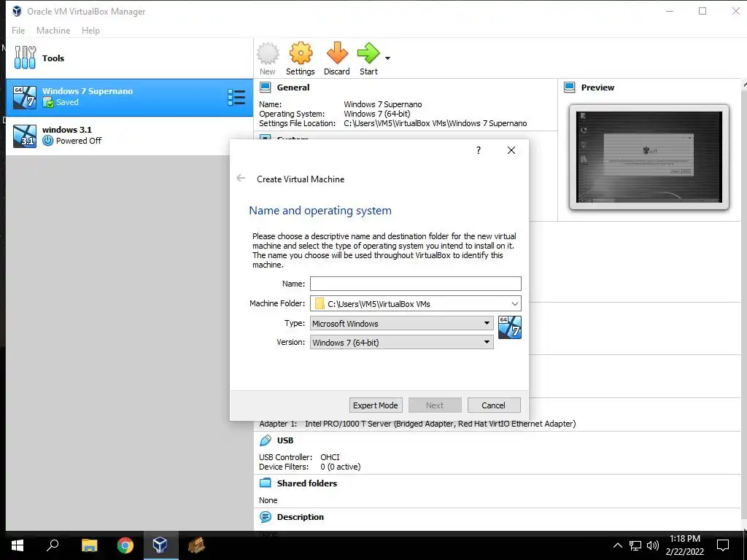Image resolution: width=747 pixels, height=560 pixels.
Task: Open the Start button dropdown arrow
Action: coord(388,58)
